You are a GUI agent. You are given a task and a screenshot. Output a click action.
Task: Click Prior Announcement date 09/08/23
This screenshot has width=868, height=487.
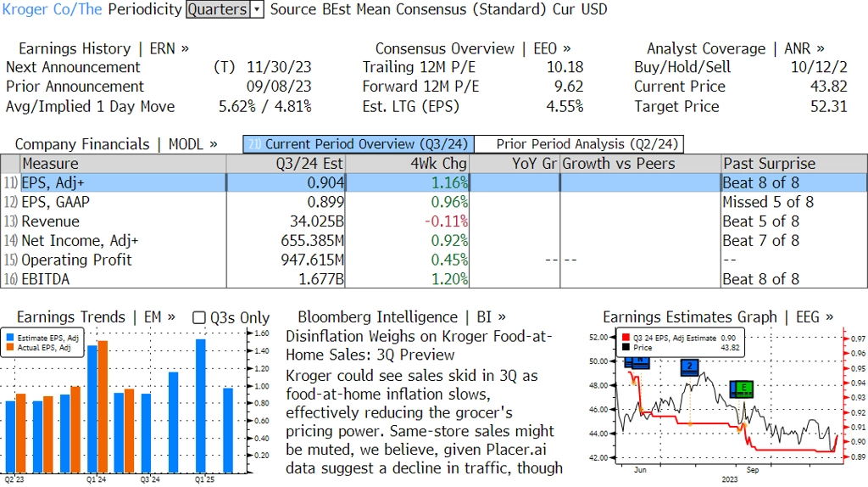[x=279, y=87]
